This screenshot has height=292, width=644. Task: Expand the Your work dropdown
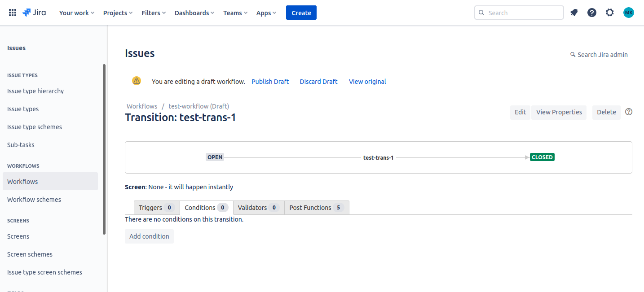pos(76,13)
